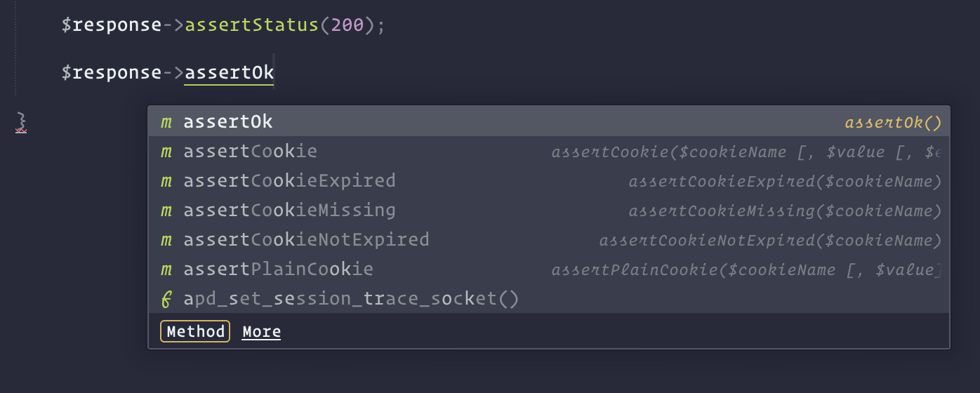Select the assertOk completion suggestion

pos(549,122)
